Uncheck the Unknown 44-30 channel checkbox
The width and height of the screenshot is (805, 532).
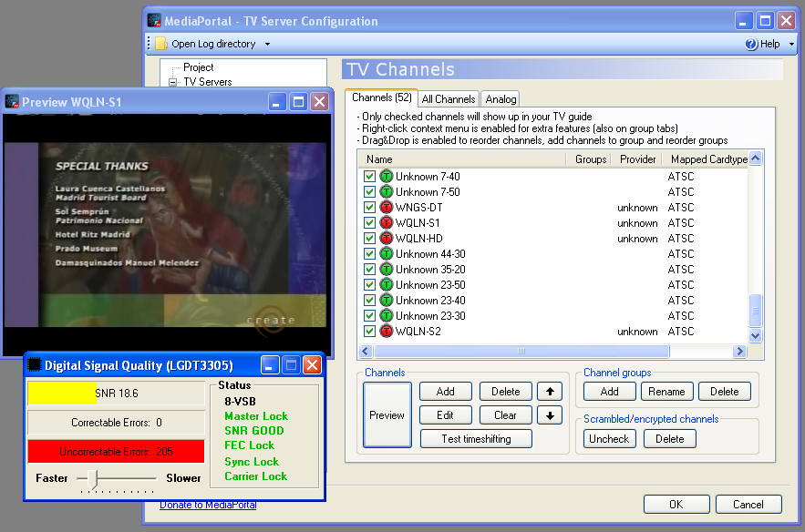369,254
